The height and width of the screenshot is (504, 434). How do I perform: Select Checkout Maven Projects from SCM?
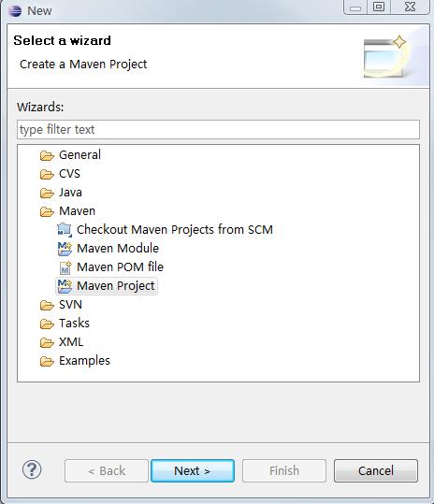(x=175, y=229)
